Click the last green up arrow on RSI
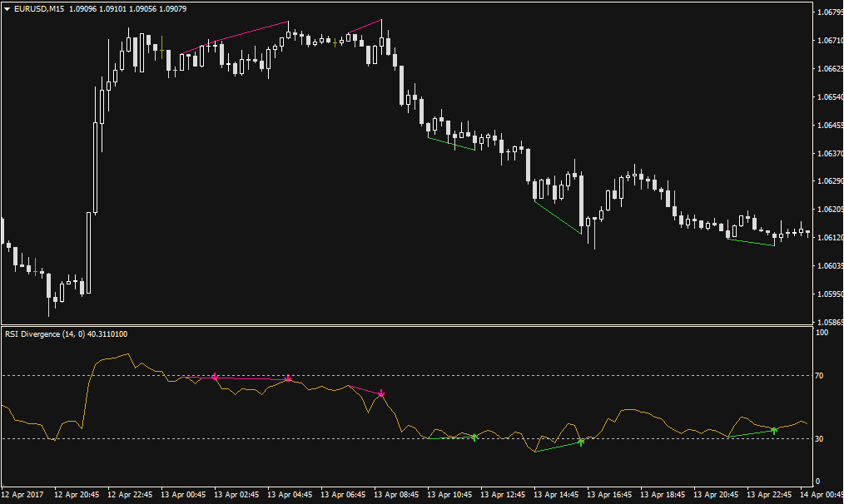Viewport: 844px width, 504px height. pyautogui.click(x=774, y=430)
